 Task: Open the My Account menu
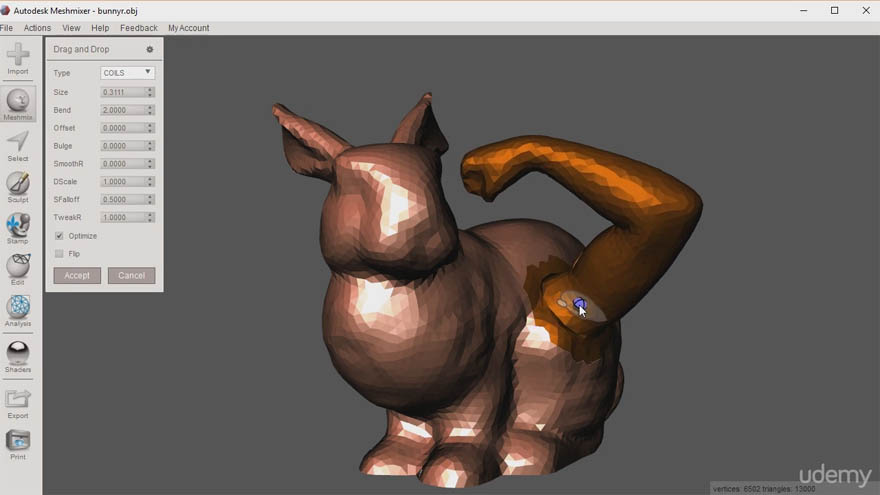pos(189,28)
